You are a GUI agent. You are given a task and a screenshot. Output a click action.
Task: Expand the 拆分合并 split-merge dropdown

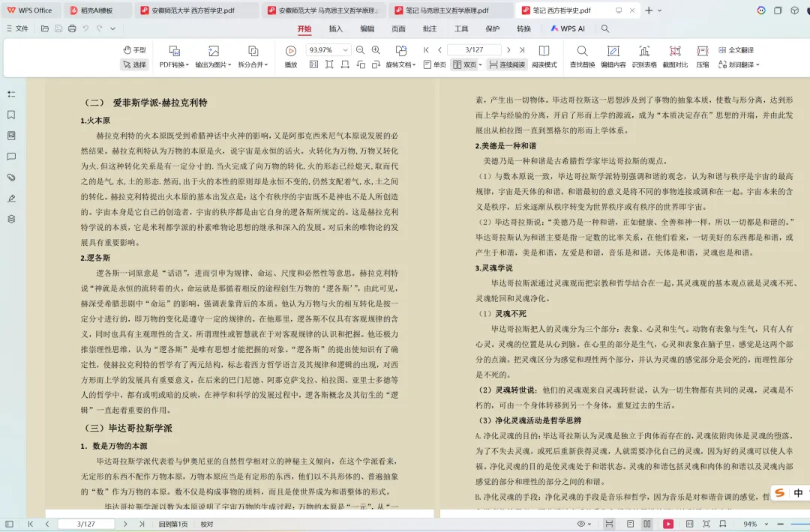point(253,56)
